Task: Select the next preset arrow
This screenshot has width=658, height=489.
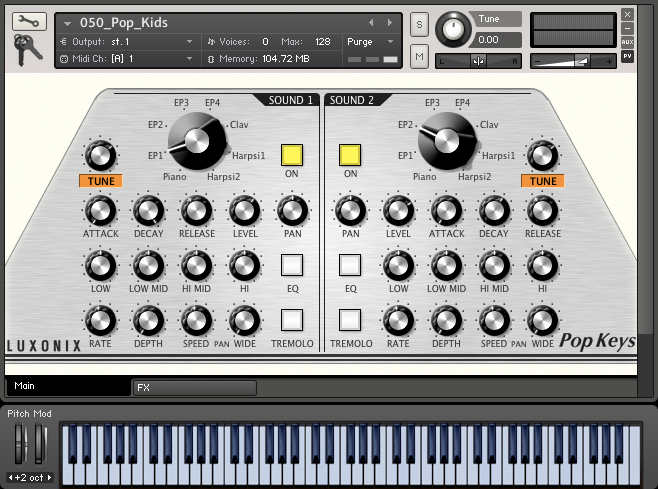Action: [x=390, y=23]
